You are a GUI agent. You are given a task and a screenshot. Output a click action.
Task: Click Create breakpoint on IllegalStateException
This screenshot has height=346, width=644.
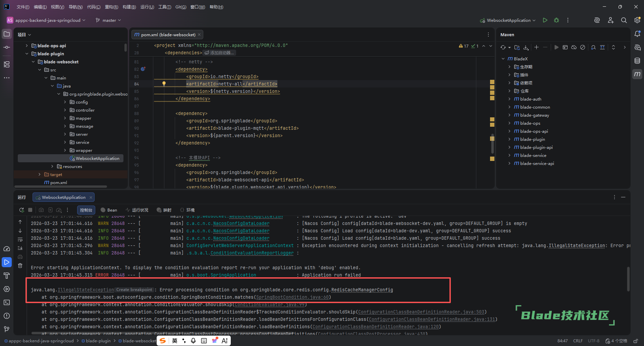click(134, 290)
